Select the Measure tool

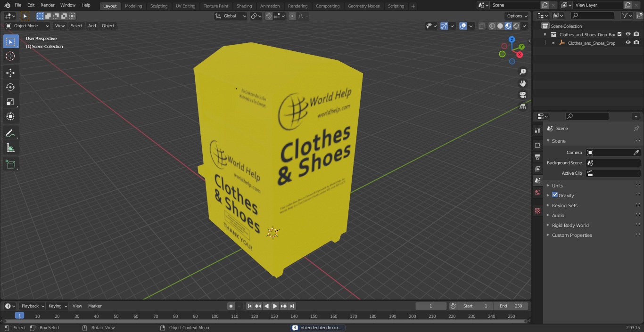(10, 148)
